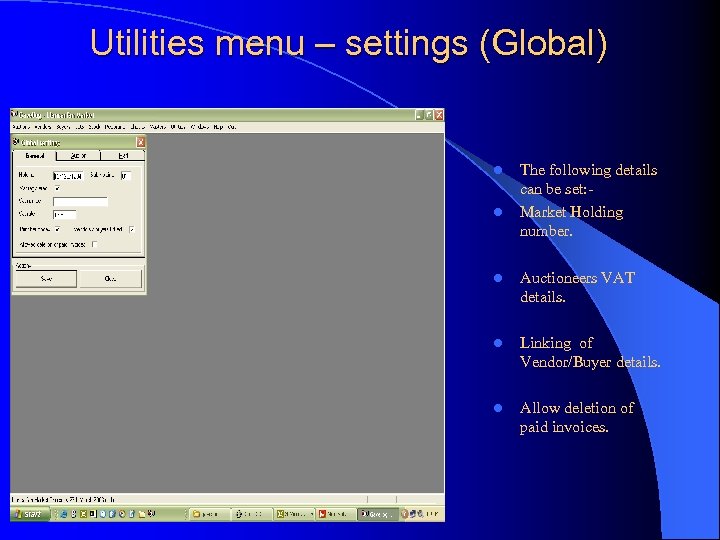720x540 pixels.
Task: Click the green Excel quick launch icon
Action: pos(83,514)
